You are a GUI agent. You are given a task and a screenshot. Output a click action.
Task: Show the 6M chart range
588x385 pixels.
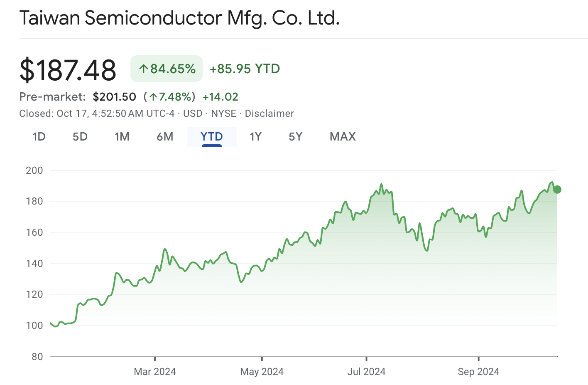[165, 137]
